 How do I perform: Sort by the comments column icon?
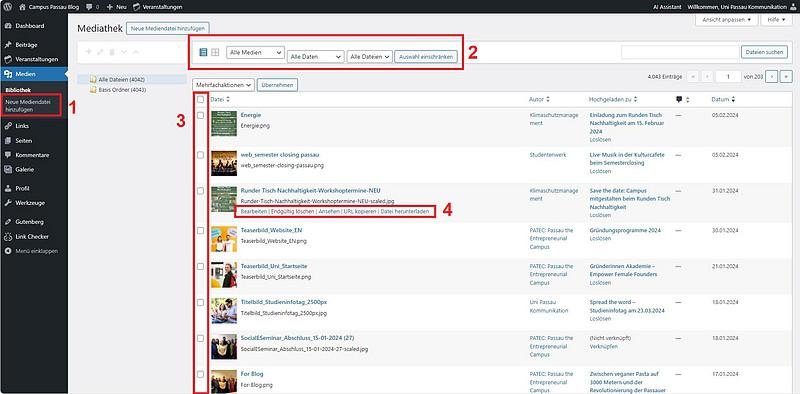pyautogui.click(x=679, y=100)
